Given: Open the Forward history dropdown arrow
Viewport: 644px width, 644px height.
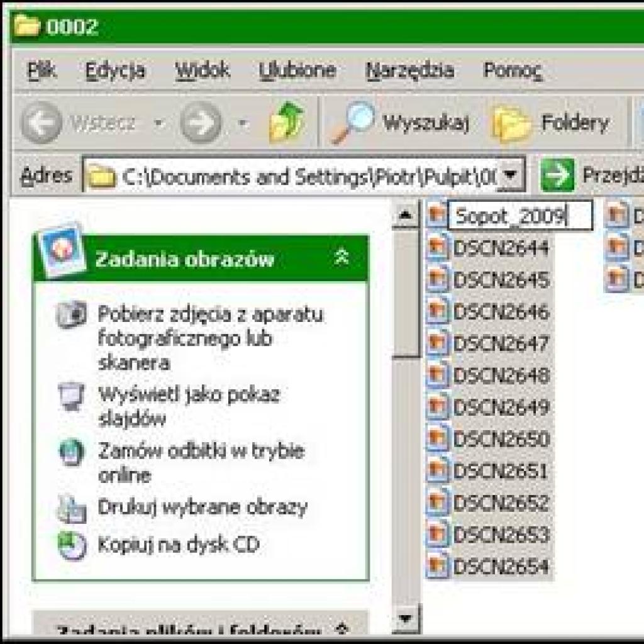Looking at the screenshot, I should pos(243,123).
